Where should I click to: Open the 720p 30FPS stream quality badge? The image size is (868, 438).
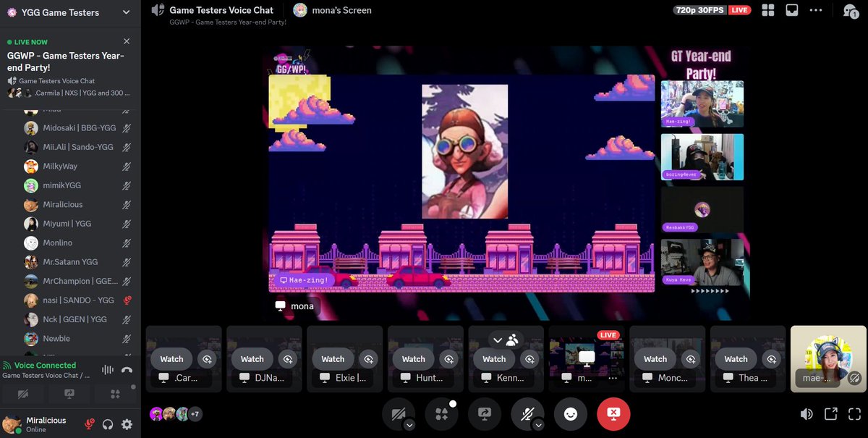[x=701, y=10]
